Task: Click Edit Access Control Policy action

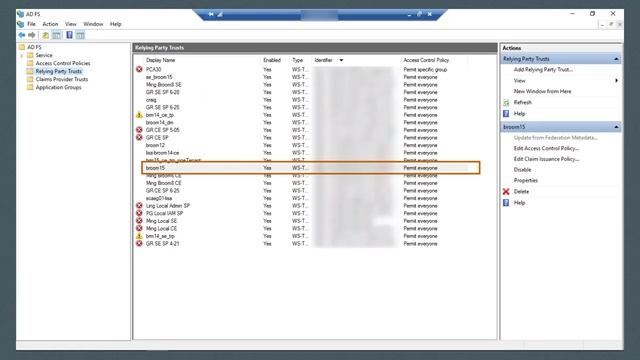Action: 546,148
